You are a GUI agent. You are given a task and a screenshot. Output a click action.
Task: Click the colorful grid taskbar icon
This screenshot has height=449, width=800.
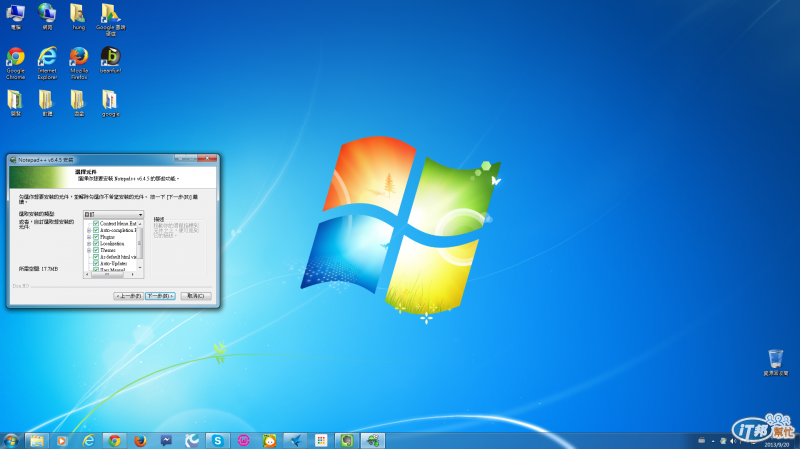321,440
